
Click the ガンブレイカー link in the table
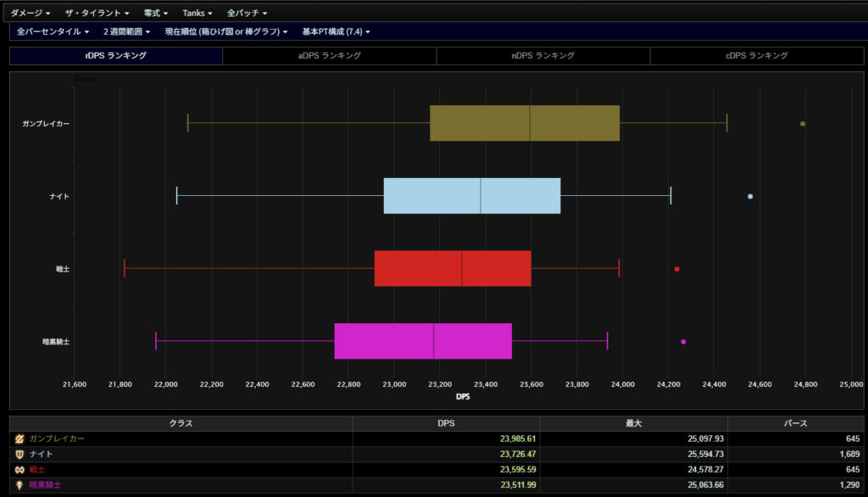click(57, 438)
